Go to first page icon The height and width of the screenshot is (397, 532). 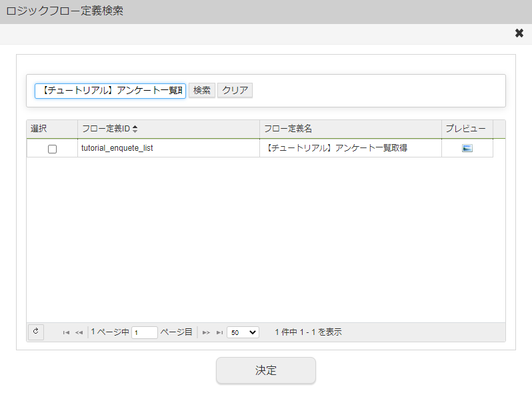pos(66,332)
